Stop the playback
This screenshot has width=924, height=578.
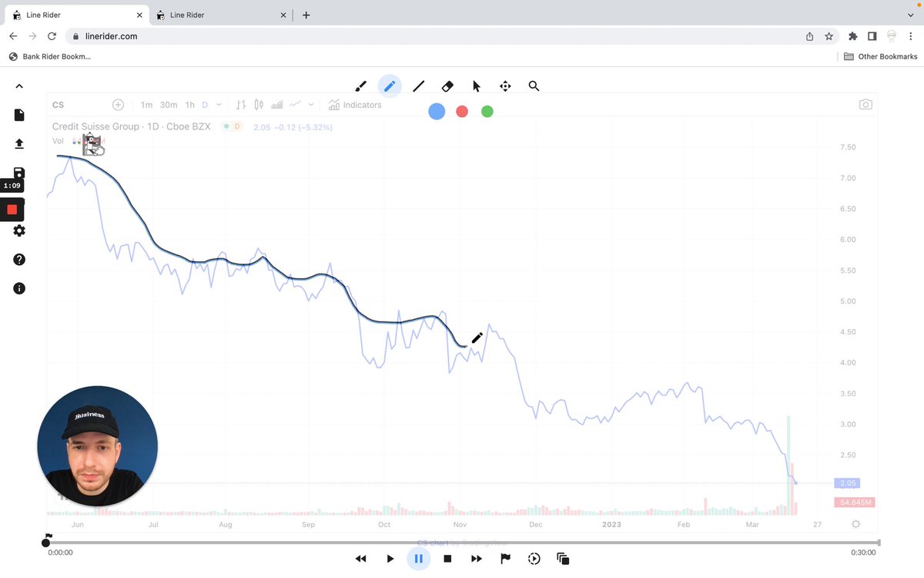tap(447, 558)
